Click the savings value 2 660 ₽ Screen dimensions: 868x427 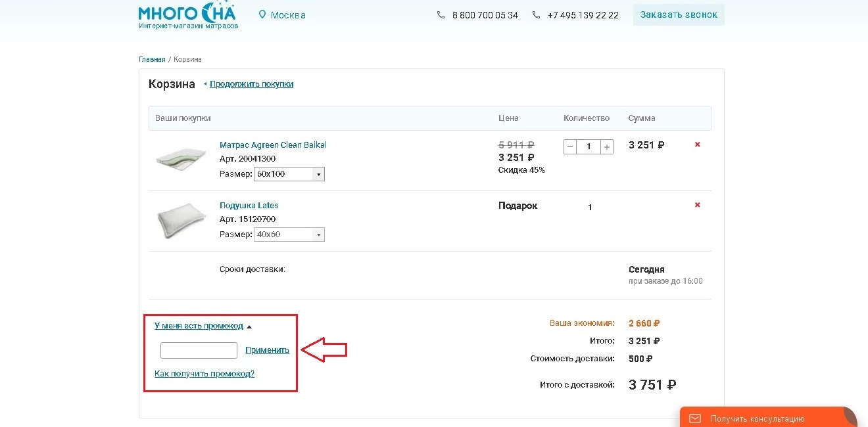pos(644,323)
